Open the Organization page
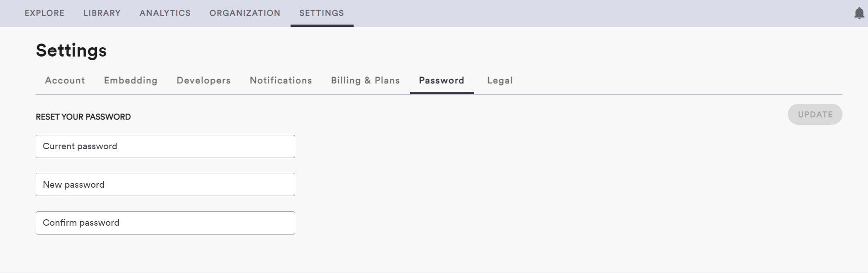The height and width of the screenshot is (273, 868). coord(245,13)
